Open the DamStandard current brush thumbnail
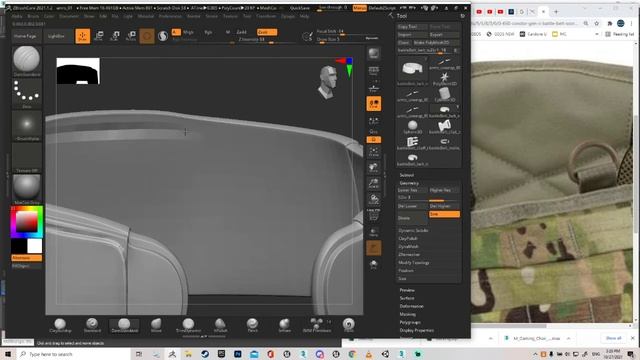The width and height of the screenshot is (640, 360). [x=27, y=61]
